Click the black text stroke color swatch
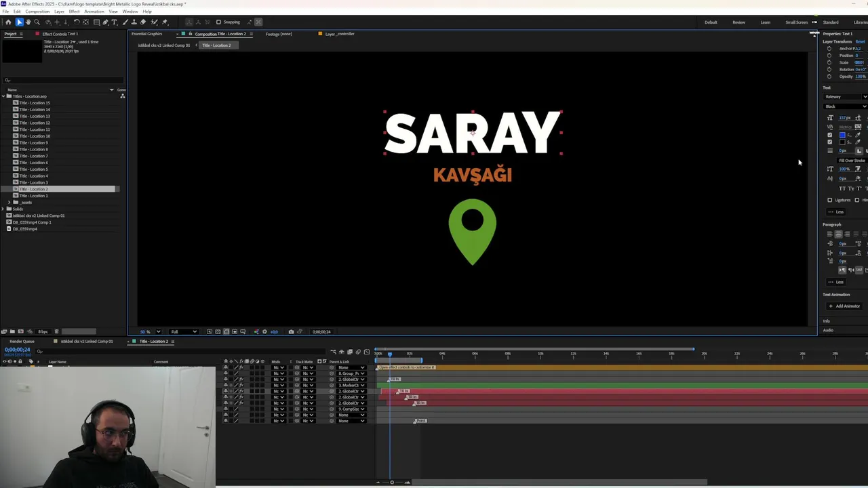868x488 pixels. coord(842,142)
